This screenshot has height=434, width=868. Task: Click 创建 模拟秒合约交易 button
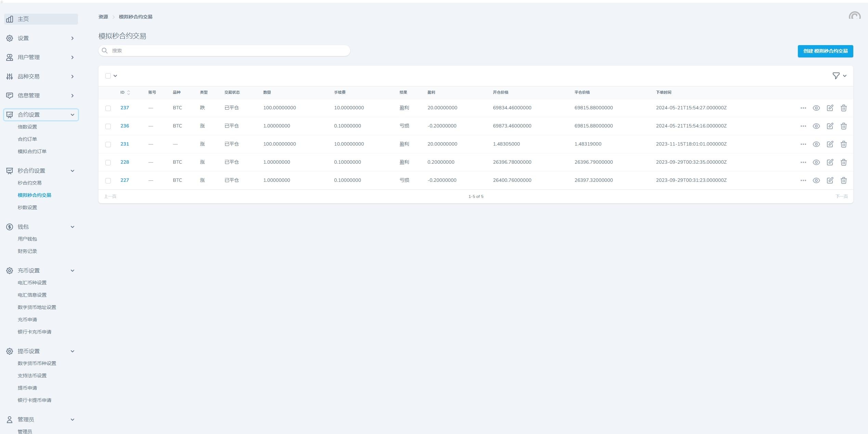825,51
